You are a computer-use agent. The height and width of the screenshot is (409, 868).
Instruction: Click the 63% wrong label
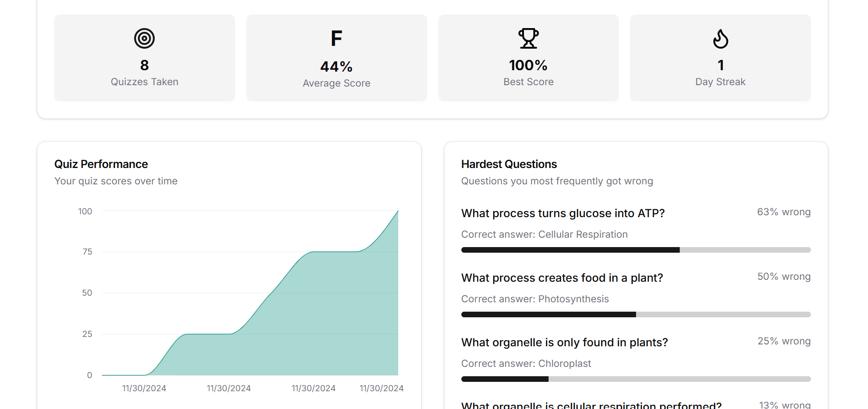783,212
